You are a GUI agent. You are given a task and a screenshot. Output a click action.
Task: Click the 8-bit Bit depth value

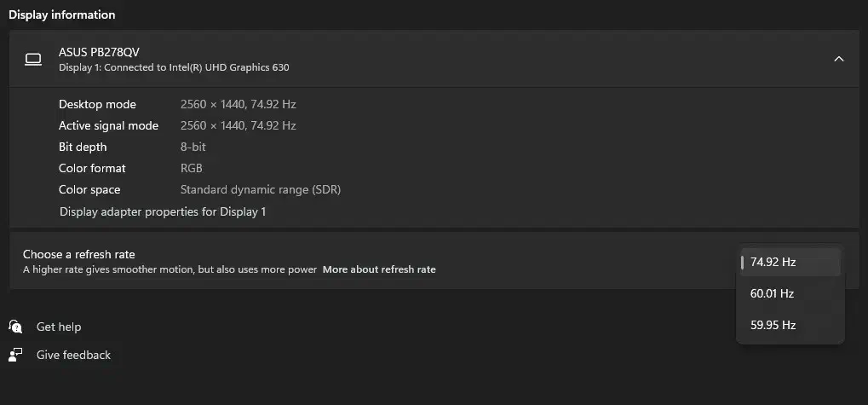point(193,147)
